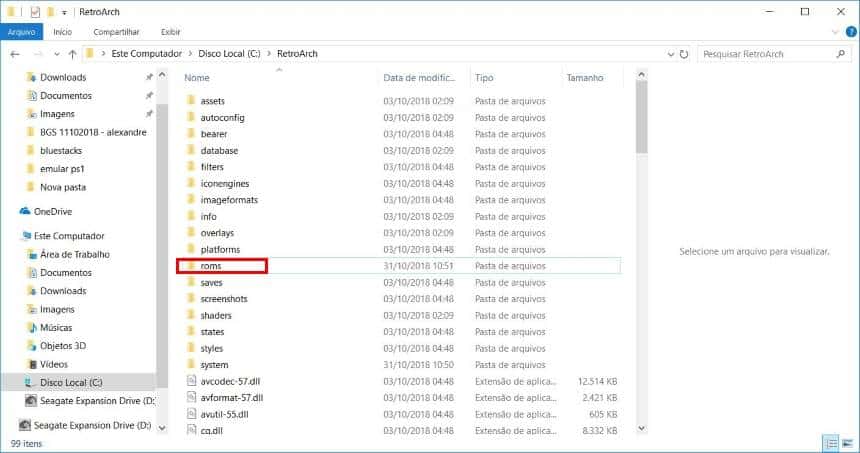Click RetroArch in the address path
Viewport: 860px width, 453px height.
[x=297, y=54]
